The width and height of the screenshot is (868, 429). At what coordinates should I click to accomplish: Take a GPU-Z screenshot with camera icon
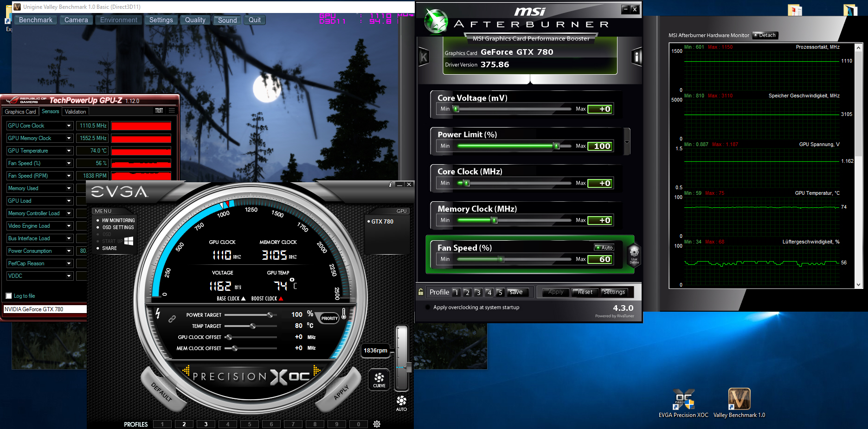pyautogui.click(x=159, y=111)
